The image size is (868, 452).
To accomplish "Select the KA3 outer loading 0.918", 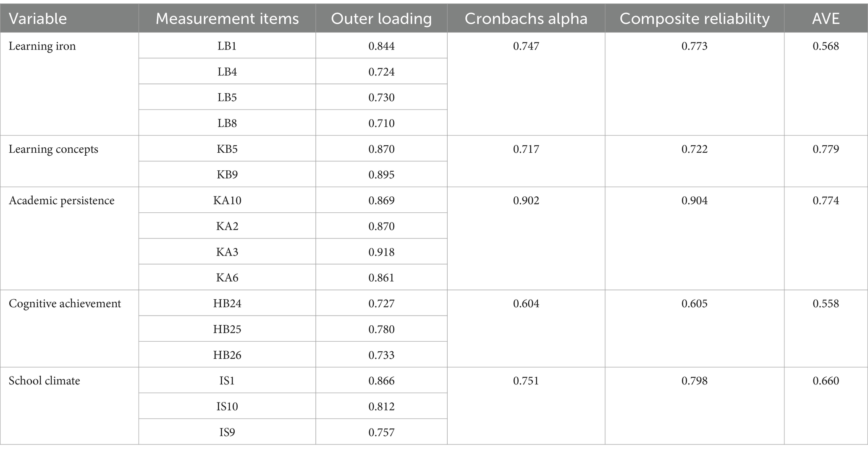I will pos(381,252).
